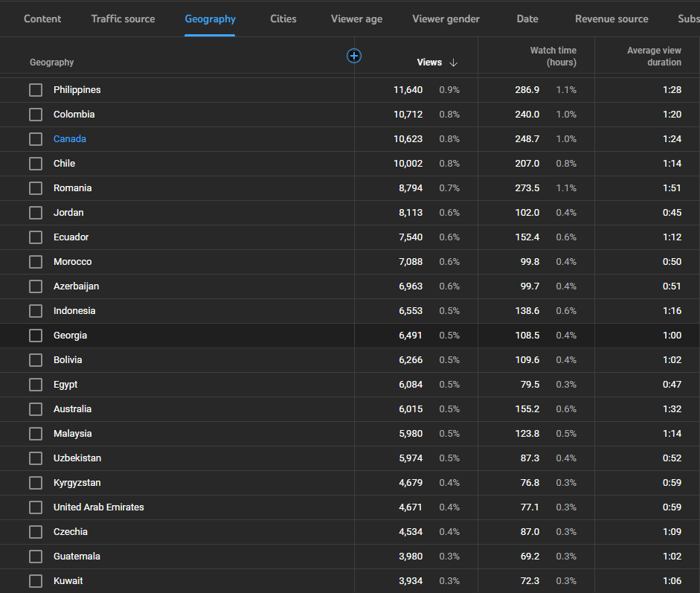Check the Uzbekistan row checkbox
The width and height of the screenshot is (700, 593).
[36, 458]
